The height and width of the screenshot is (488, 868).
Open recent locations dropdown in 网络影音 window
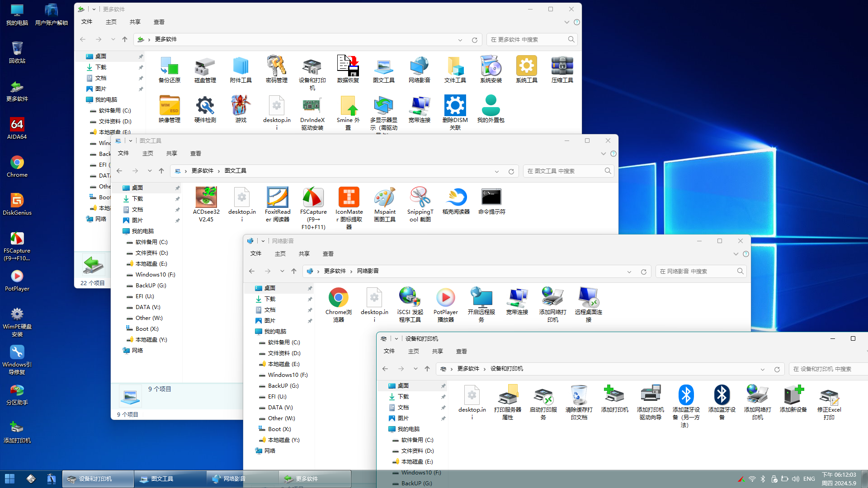282,271
